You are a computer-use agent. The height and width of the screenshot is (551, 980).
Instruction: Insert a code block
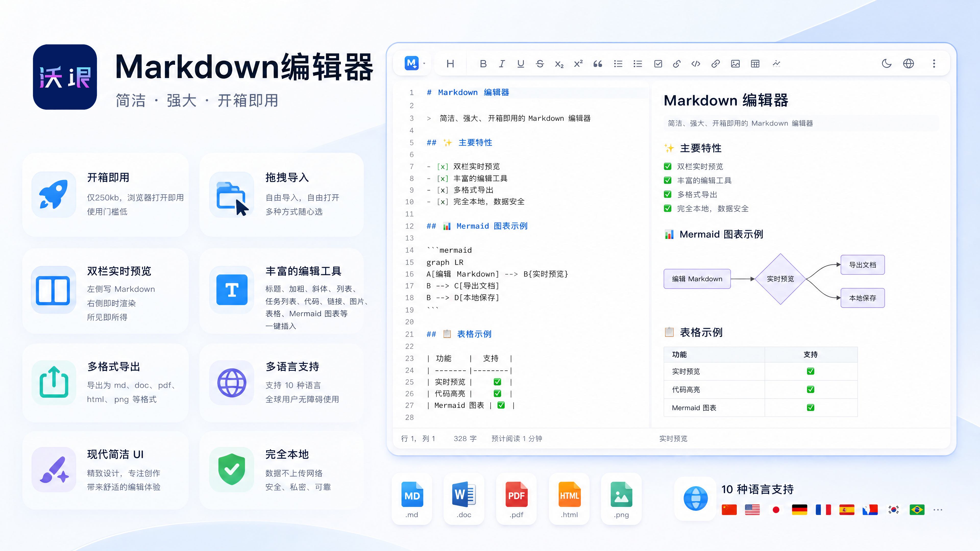tap(696, 64)
